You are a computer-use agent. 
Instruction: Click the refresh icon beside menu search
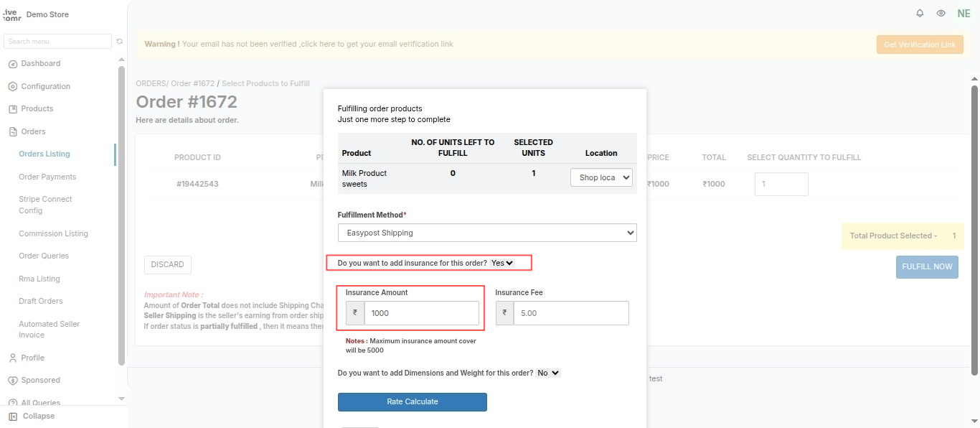coord(120,42)
